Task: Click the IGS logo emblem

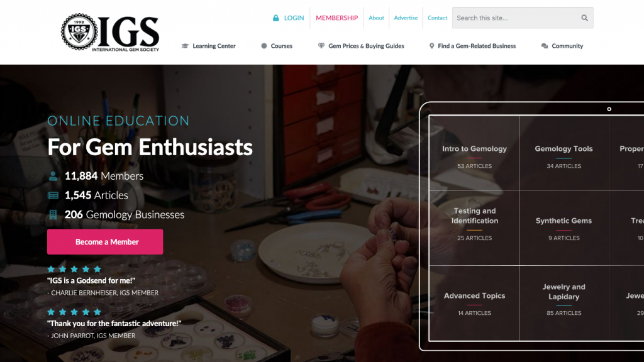Action: click(79, 32)
